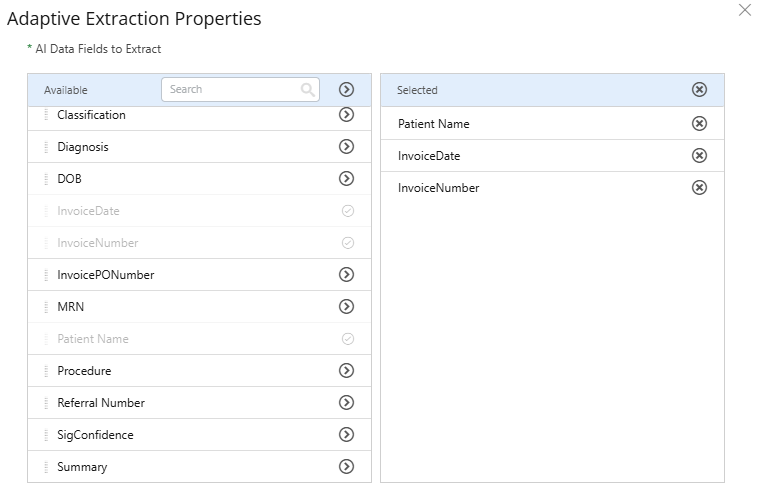Click the search magnifier icon
The width and height of the screenshot is (760, 498).
tap(308, 90)
